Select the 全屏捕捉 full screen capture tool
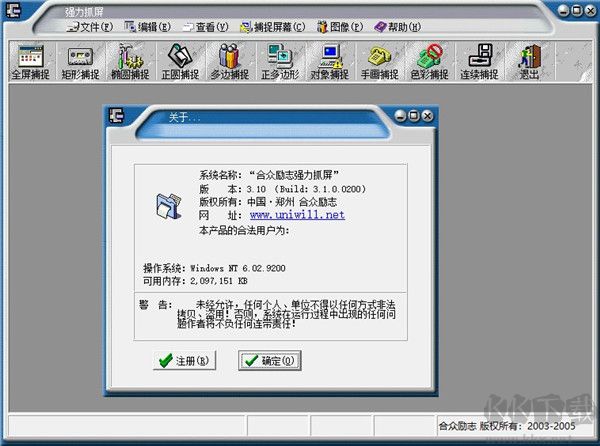Viewport: 600px width, 446px height. 31,62
